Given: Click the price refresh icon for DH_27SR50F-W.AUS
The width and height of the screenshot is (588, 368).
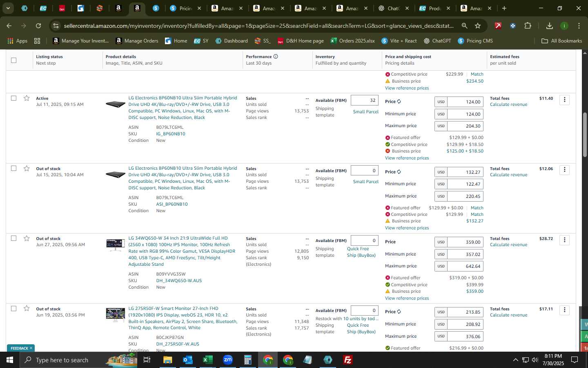Looking at the screenshot, I should 399,312.
